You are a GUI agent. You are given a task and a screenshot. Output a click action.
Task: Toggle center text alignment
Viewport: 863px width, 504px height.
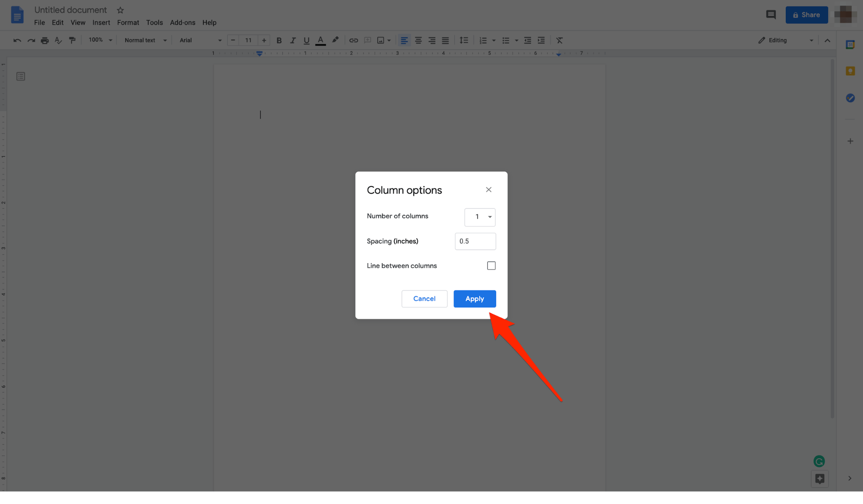(417, 40)
